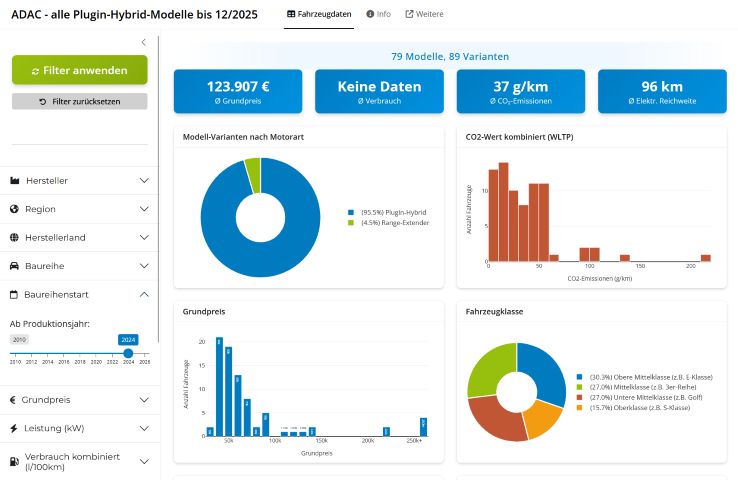Click the globe icon beside Region
The image size is (738, 480).
pyautogui.click(x=15, y=209)
